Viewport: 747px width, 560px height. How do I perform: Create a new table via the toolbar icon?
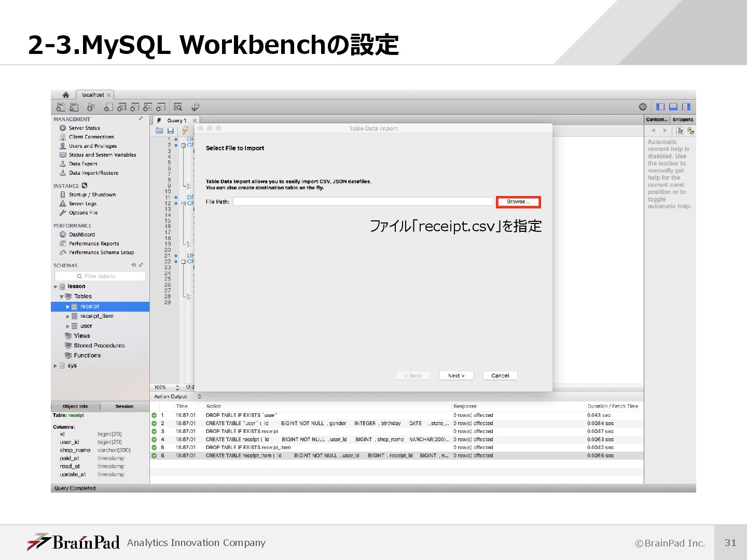pos(122,107)
